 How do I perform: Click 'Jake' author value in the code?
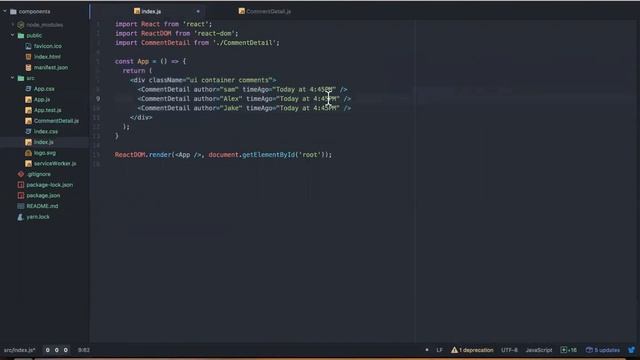tap(231, 108)
